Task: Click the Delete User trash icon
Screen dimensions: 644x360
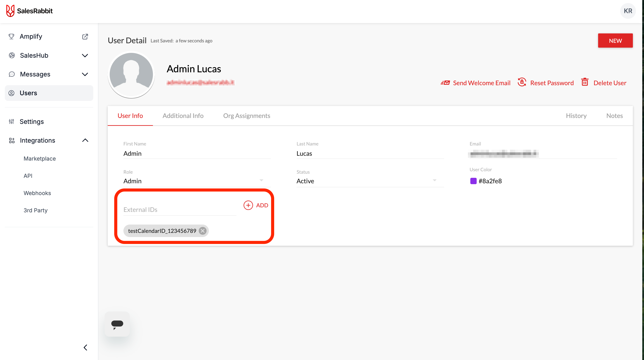Action: tap(585, 82)
